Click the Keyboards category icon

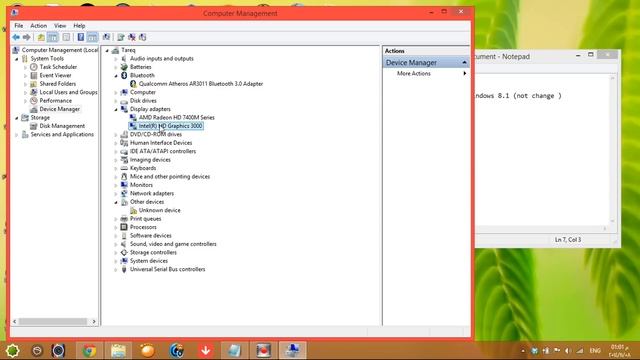(x=124, y=168)
